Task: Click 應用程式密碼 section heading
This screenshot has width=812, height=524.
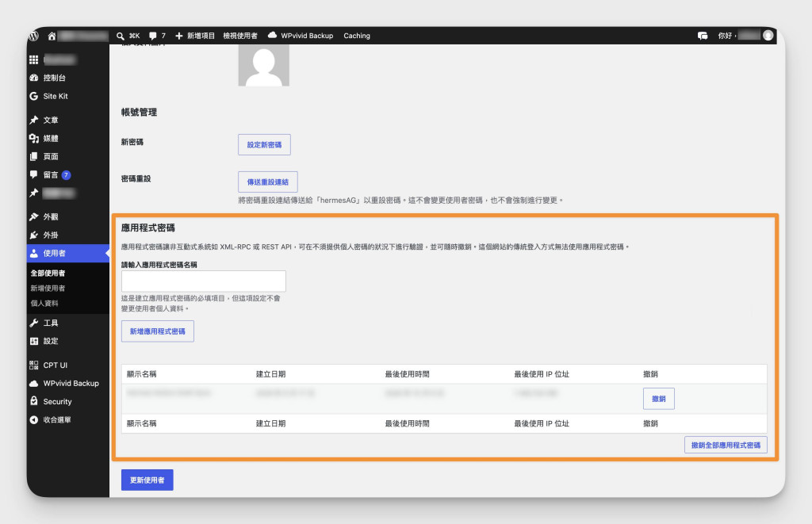Action: [148, 228]
